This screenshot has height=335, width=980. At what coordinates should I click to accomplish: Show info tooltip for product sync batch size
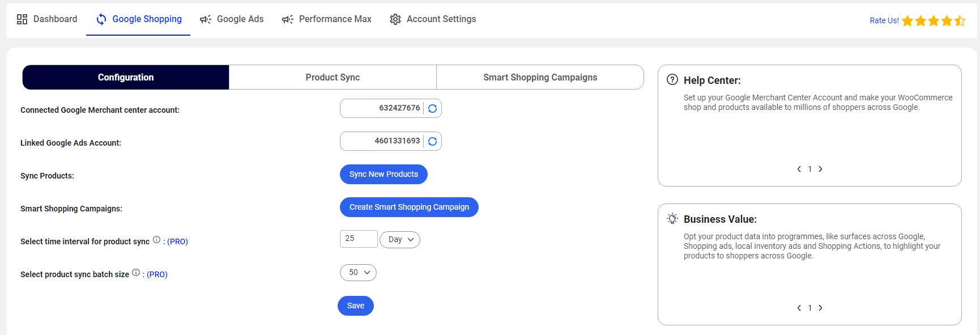point(136,273)
